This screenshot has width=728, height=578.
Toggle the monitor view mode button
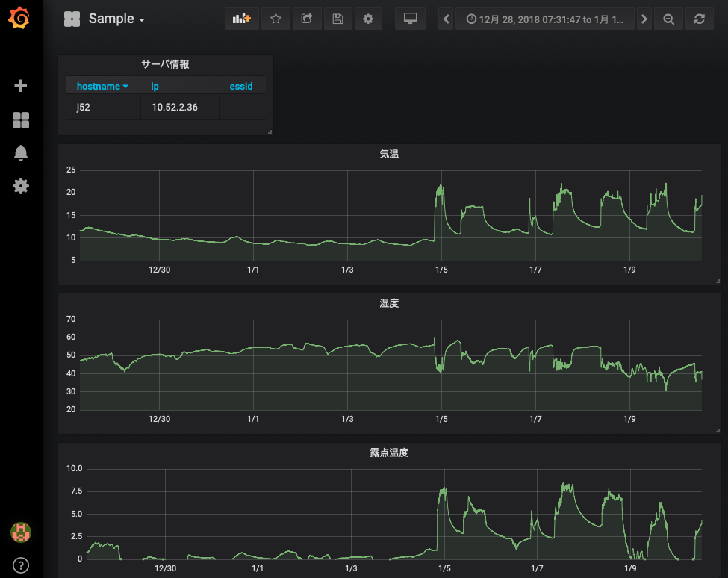(410, 19)
